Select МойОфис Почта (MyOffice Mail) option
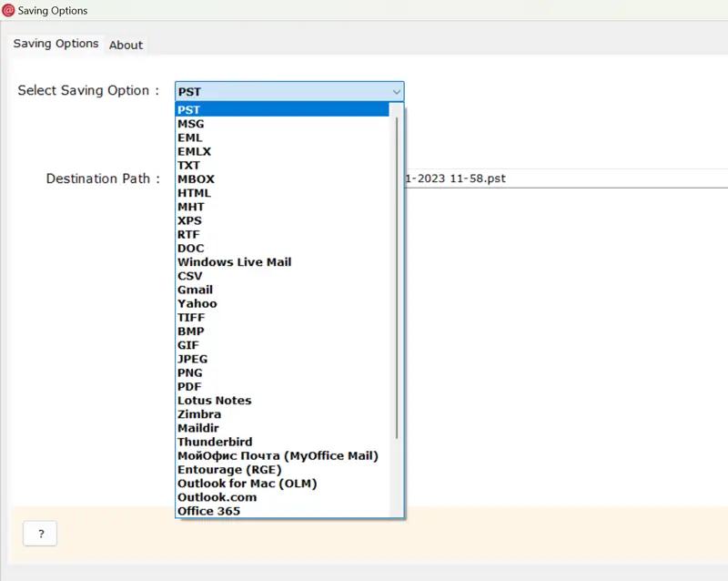 pos(282,455)
